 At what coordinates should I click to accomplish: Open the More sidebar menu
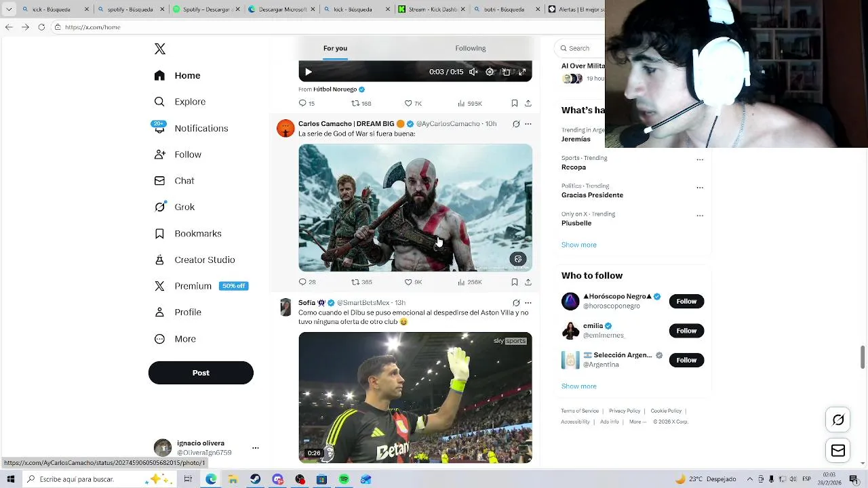[175, 339]
